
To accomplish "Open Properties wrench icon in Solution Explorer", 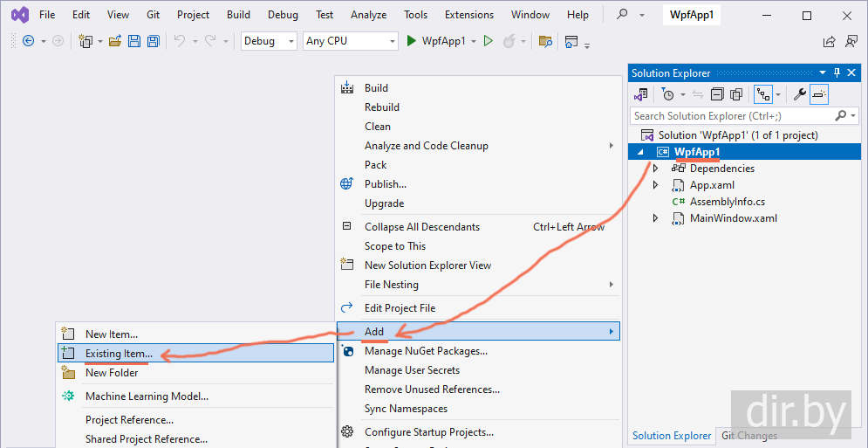I will point(798,94).
